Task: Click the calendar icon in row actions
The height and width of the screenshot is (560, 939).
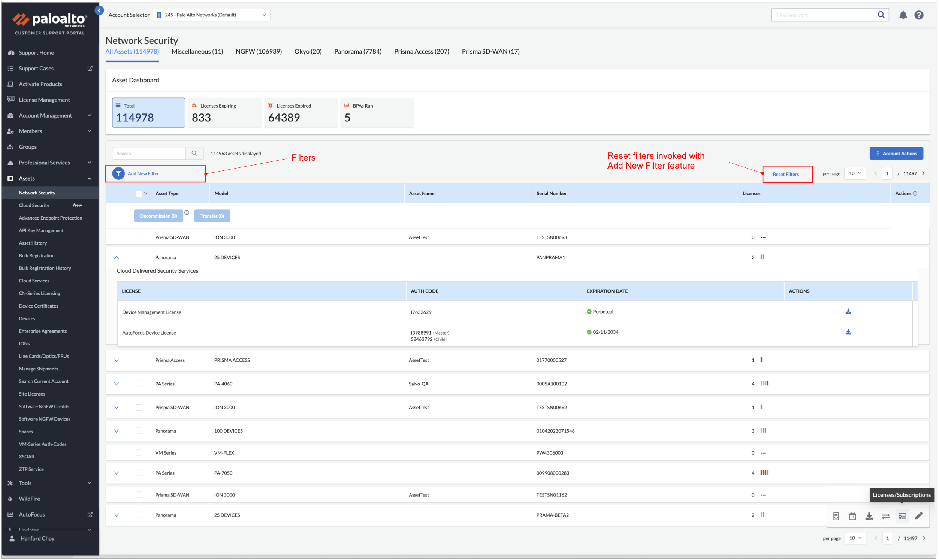Action: coord(852,516)
